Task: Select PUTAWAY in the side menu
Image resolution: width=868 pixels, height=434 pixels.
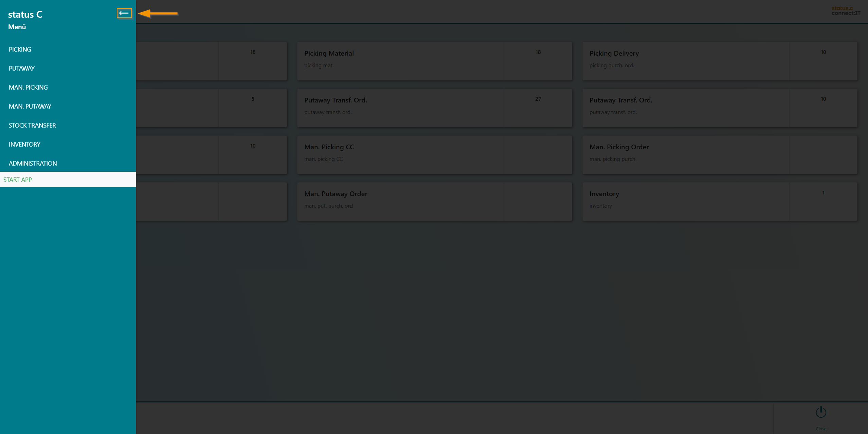Action: (x=22, y=69)
